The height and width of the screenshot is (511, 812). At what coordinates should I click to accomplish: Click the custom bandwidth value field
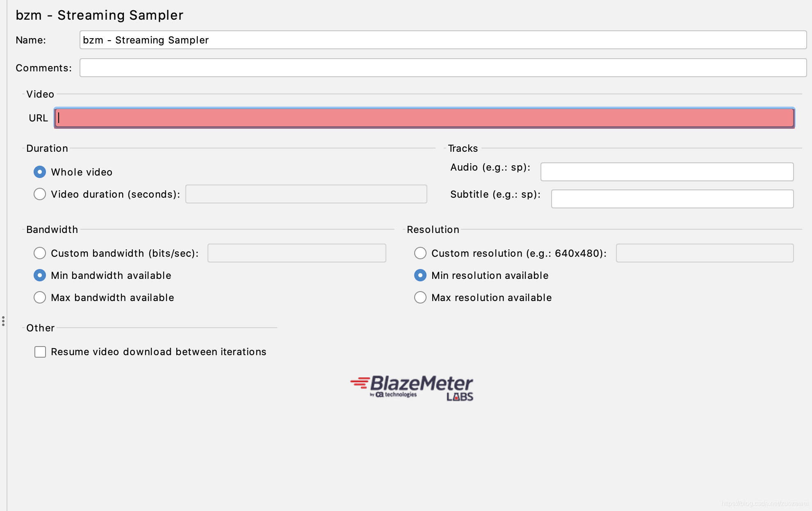pyautogui.click(x=296, y=253)
